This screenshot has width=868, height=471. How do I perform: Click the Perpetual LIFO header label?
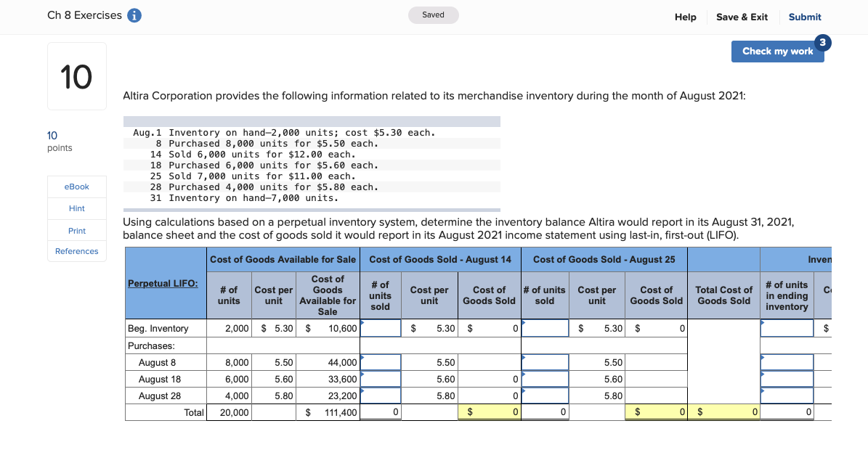(x=163, y=283)
